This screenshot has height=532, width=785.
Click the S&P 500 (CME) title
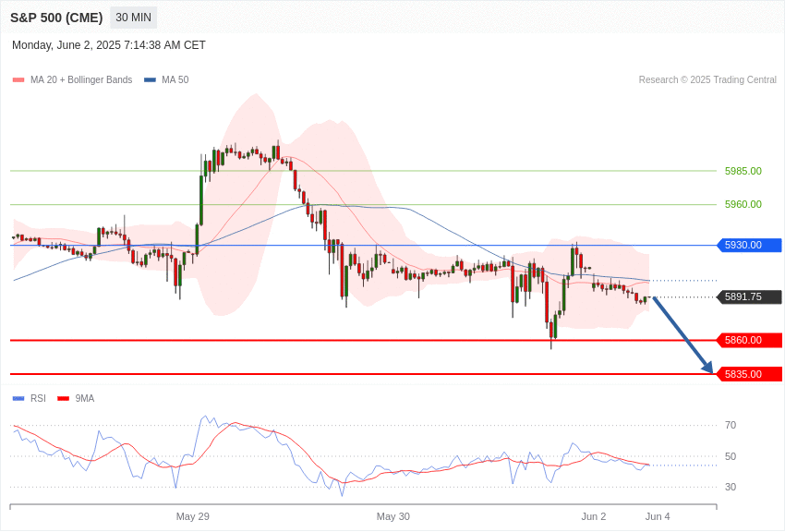56,18
